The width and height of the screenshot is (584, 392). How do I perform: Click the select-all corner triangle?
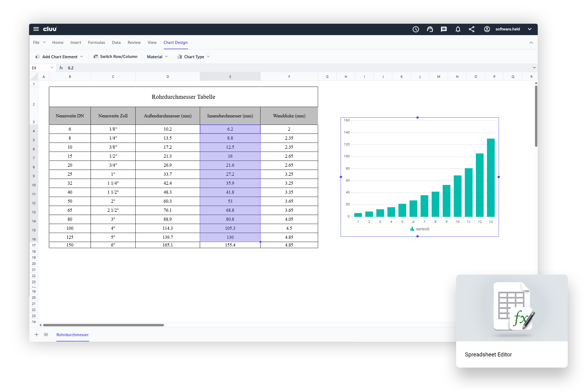coord(34,76)
